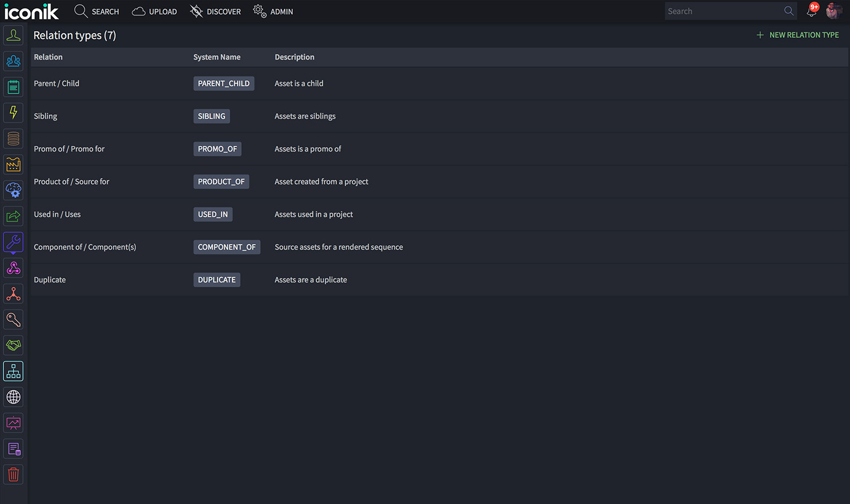Open Metadata settings via the notepad icon
Image resolution: width=850 pixels, height=504 pixels.
pyautogui.click(x=13, y=87)
